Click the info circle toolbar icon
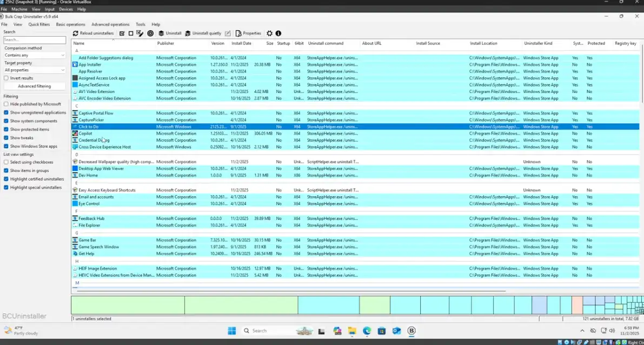The height and width of the screenshot is (345, 644). tap(278, 34)
